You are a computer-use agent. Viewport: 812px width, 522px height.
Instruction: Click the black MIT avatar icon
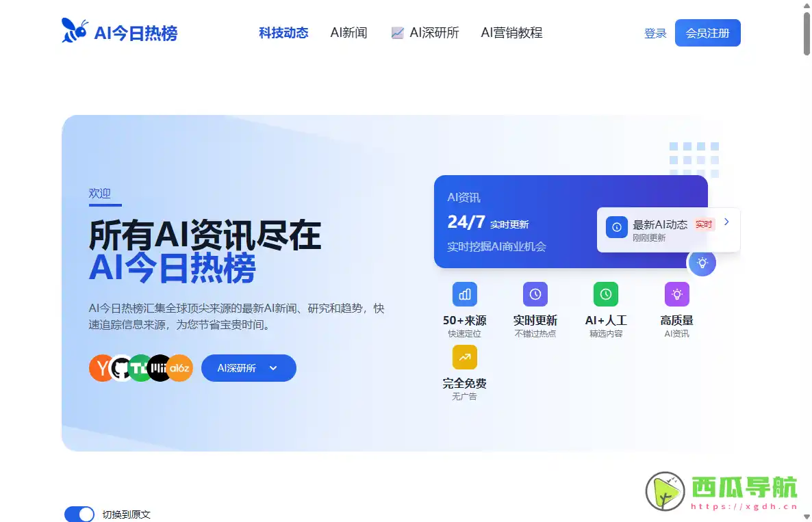(x=159, y=368)
